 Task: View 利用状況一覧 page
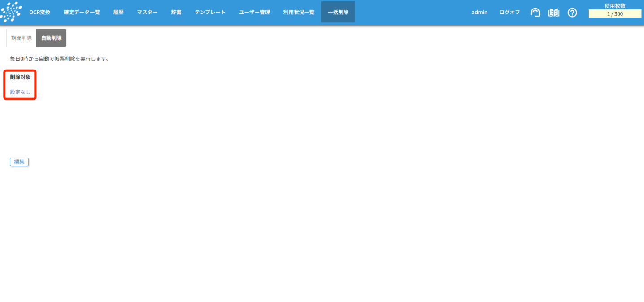[x=299, y=12]
